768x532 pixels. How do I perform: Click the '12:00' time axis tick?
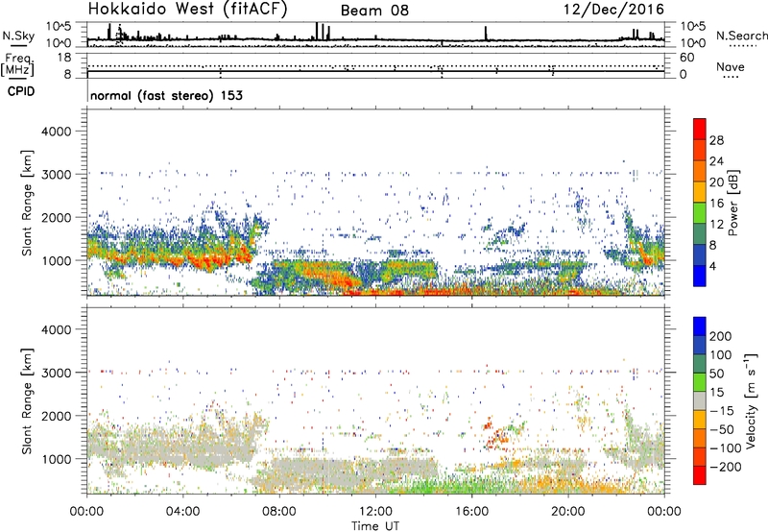pyautogui.click(x=375, y=512)
